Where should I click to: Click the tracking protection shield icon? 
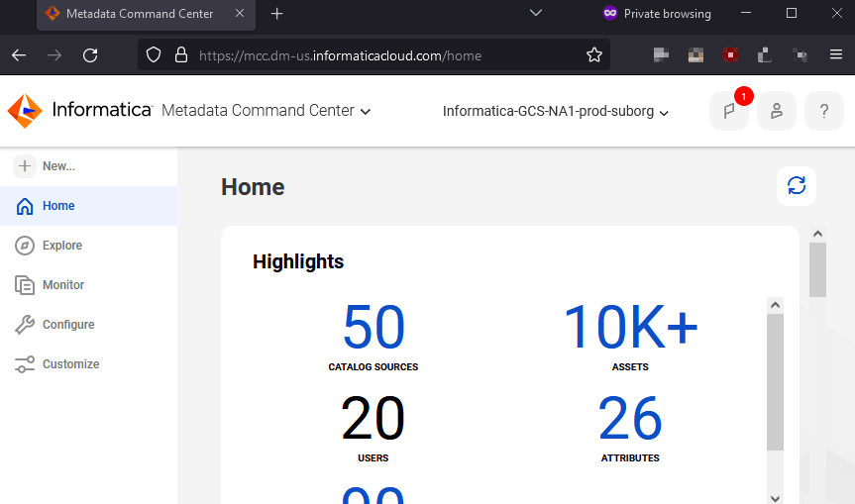point(154,55)
